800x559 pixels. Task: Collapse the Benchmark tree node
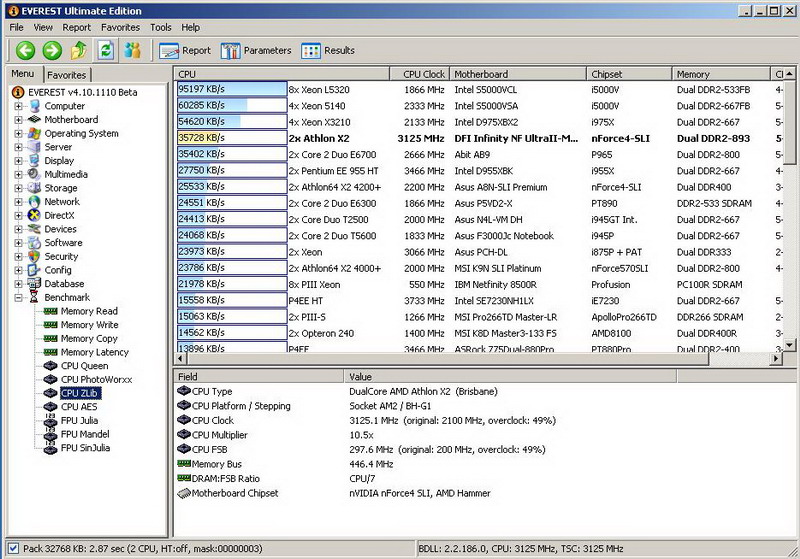pos(19,297)
